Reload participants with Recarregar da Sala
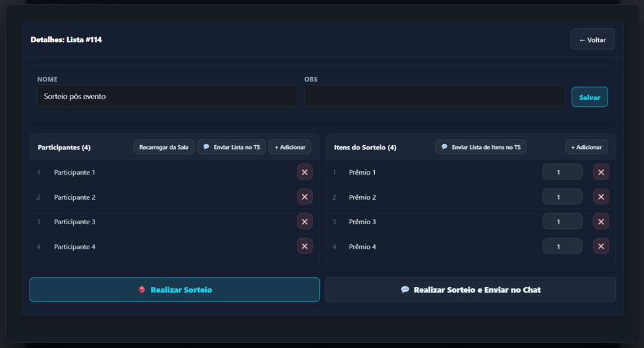Viewport: 644px width, 348px height. pos(164,147)
